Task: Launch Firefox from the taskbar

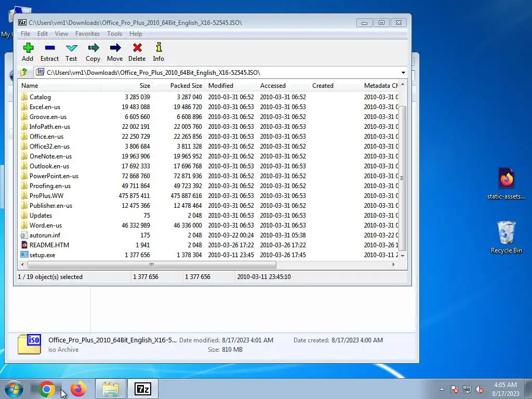Action: click(78, 389)
